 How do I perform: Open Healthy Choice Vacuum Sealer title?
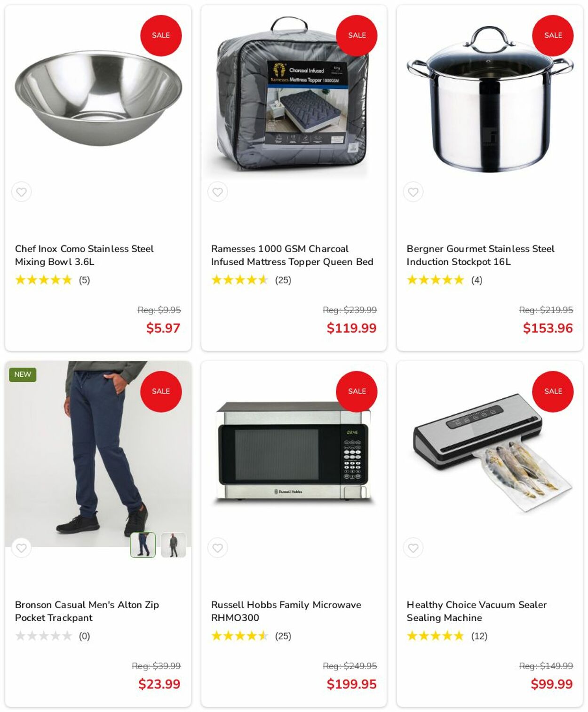click(x=477, y=611)
